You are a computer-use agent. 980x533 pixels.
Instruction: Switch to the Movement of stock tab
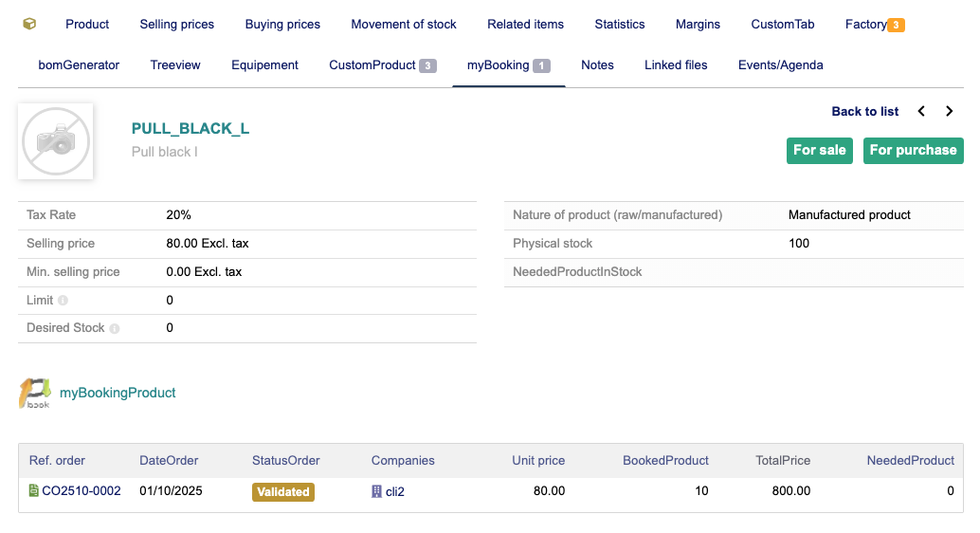tap(404, 24)
